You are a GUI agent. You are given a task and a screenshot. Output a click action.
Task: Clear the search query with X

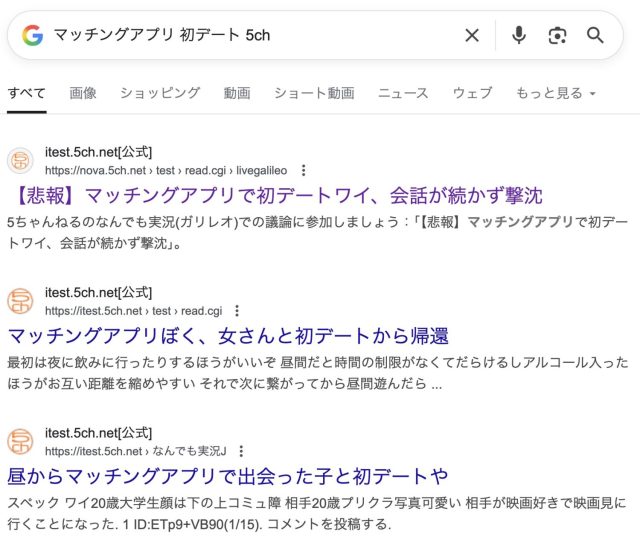(x=472, y=36)
